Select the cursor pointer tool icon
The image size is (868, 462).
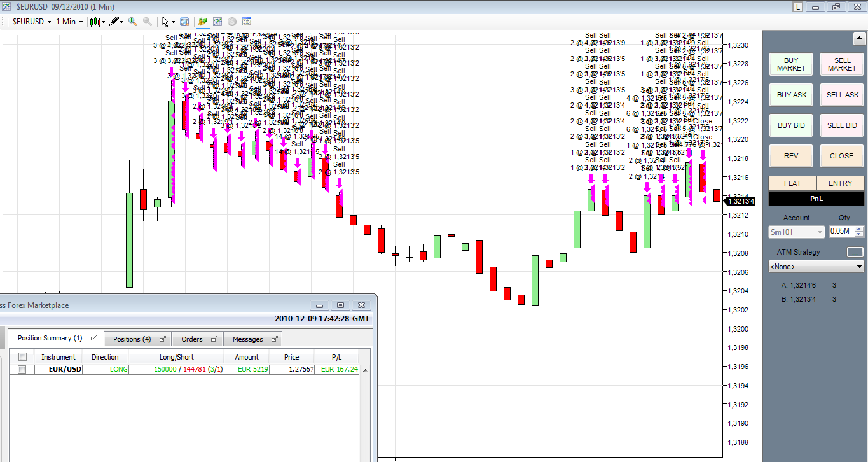(165, 21)
